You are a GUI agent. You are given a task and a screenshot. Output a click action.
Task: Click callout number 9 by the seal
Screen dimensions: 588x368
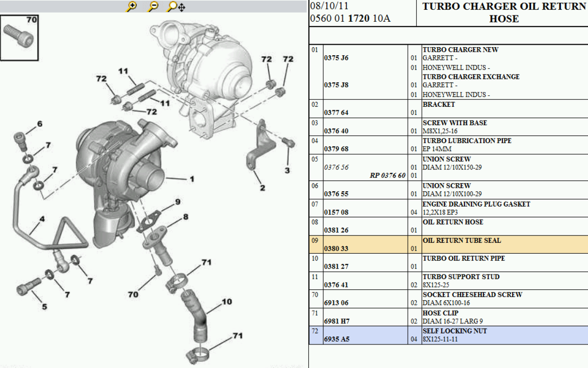point(178,202)
